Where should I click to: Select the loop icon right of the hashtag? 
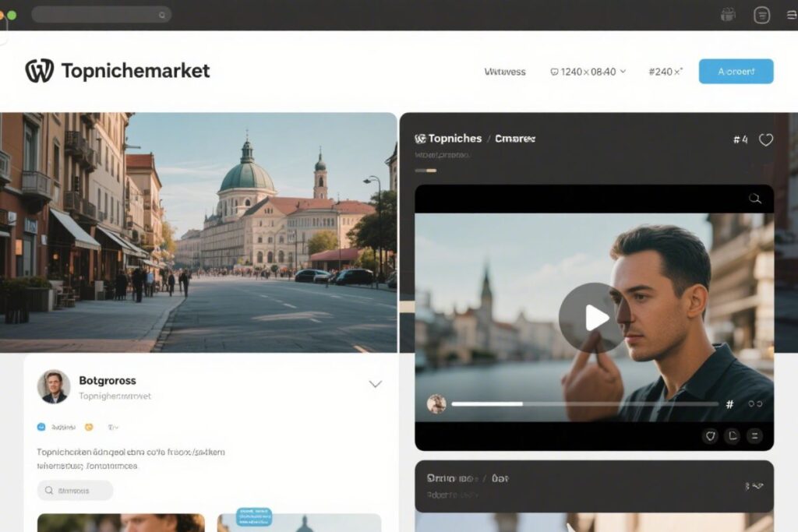(754, 403)
